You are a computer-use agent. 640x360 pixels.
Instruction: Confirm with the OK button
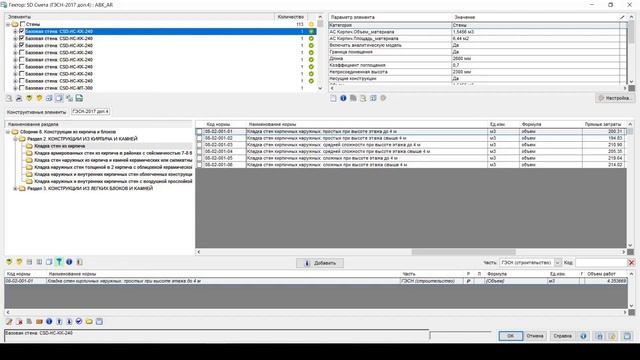(x=510, y=336)
